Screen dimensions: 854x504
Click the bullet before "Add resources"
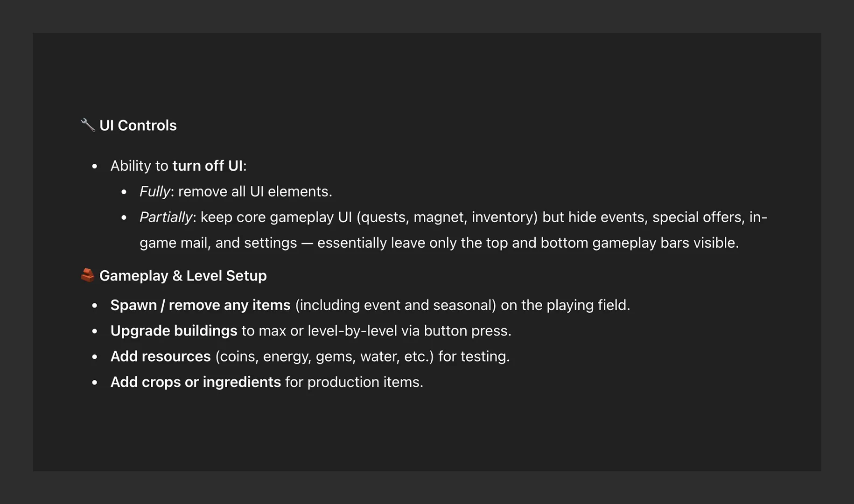[x=95, y=357]
